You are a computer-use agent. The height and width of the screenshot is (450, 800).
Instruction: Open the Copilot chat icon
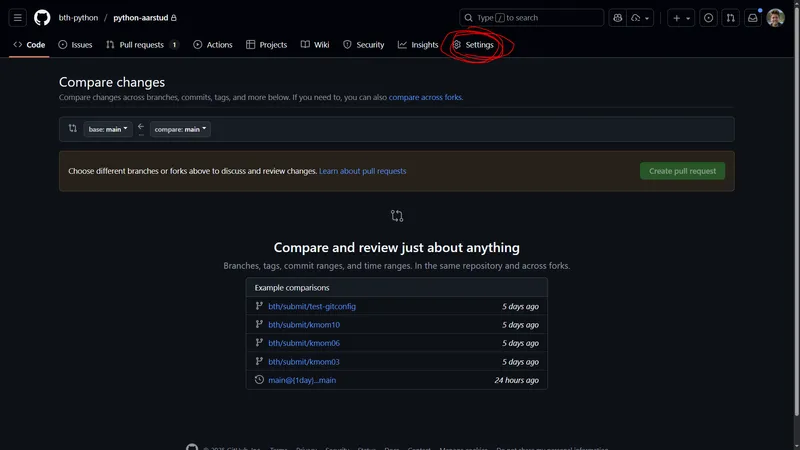click(618, 18)
